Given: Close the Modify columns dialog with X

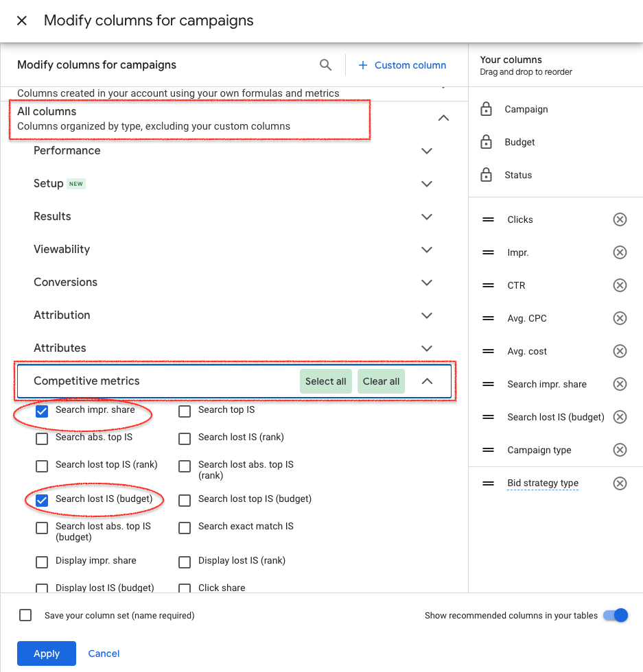Looking at the screenshot, I should point(22,21).
